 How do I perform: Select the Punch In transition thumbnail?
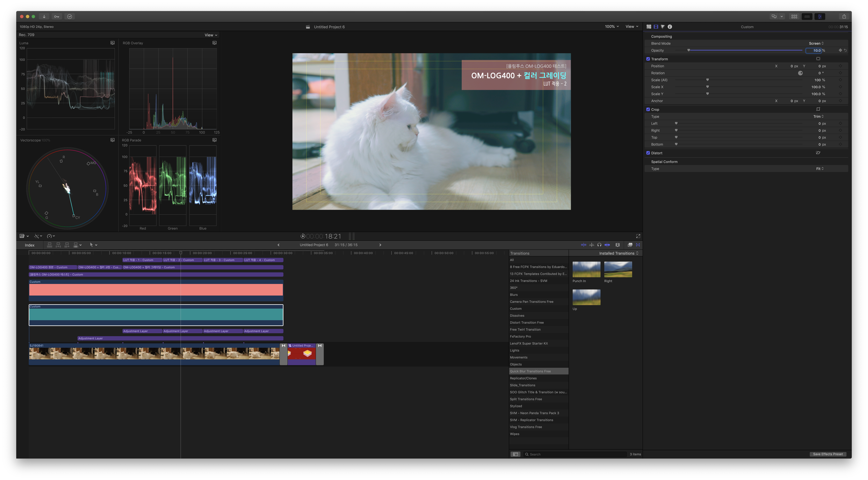[586, 269]
